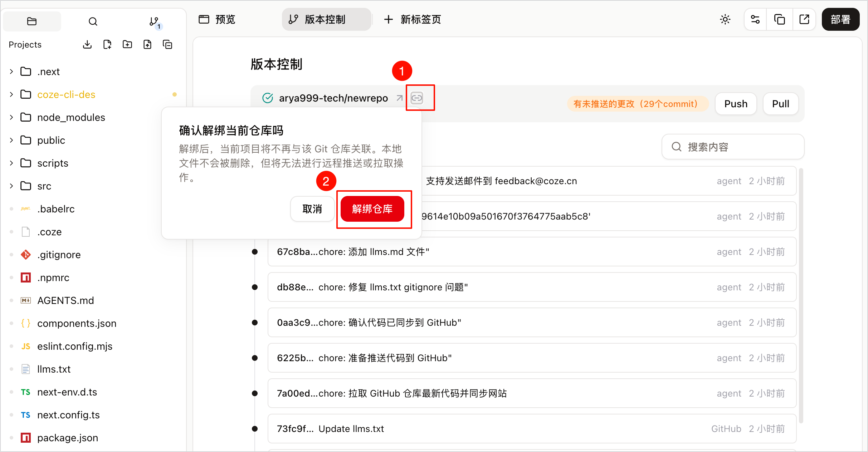Open the file explorer sidebar tab
This screenshot has height=452, width=868.
point(32,21)
